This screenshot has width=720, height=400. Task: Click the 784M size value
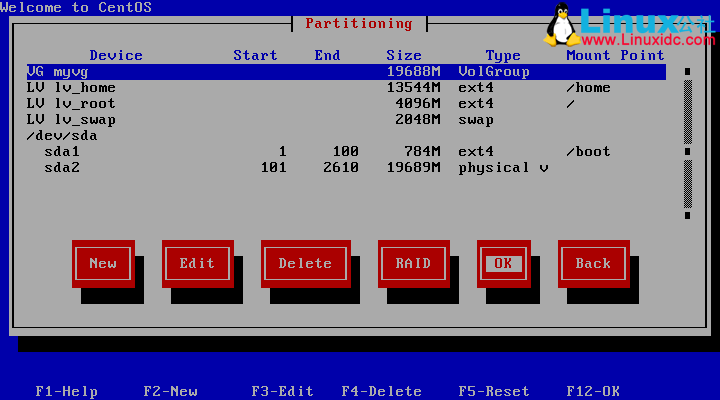click(x=422, y=152)
